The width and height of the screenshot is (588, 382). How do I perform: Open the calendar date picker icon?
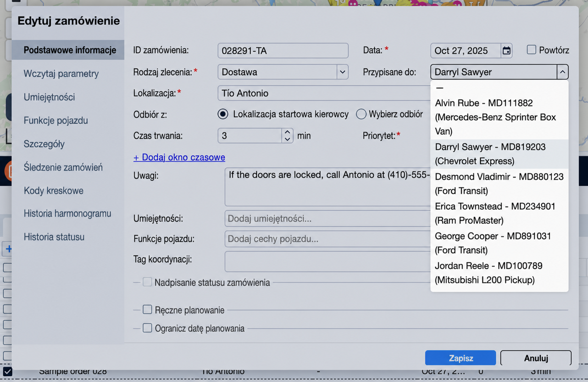[506, 51]
